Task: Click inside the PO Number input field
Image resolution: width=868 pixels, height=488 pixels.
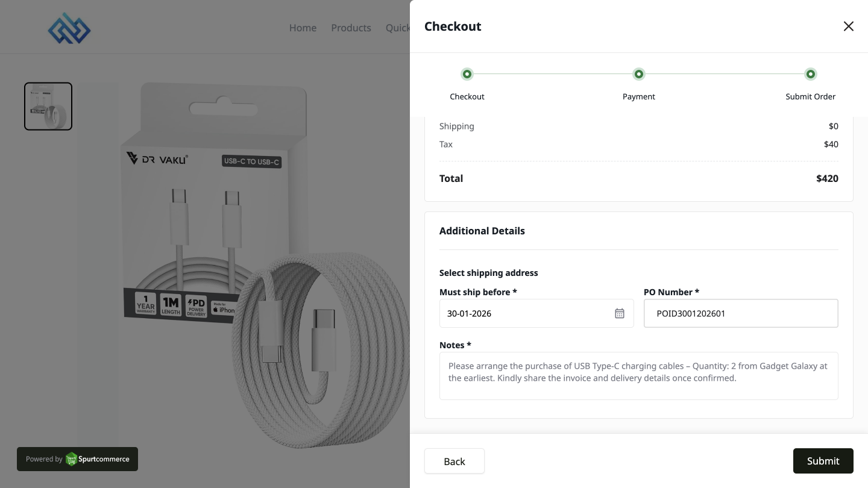Action: coord(741,313)
